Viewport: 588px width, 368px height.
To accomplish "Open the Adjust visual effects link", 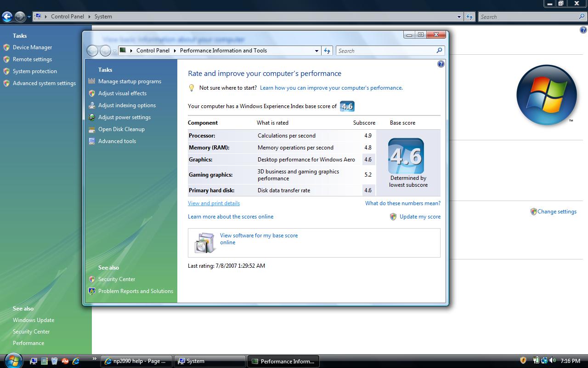I will (x=122, y=93).
